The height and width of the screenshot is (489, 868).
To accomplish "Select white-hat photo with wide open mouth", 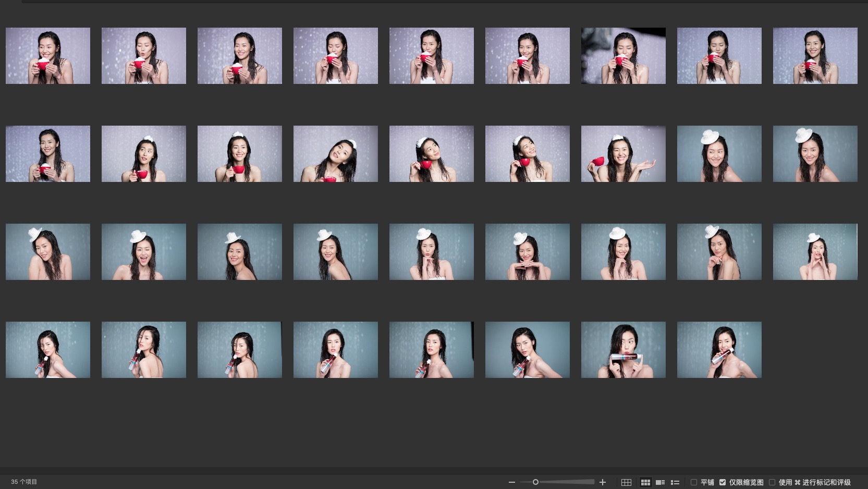I will coord(143,252).
